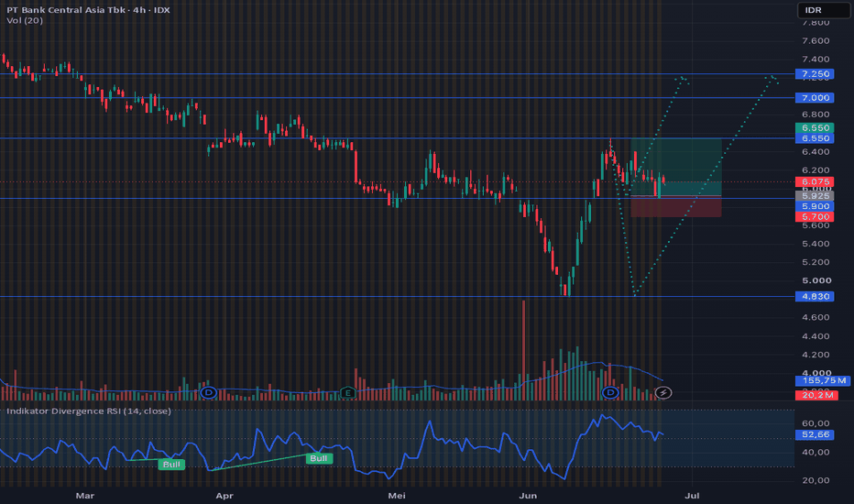Click the Jun label on time axis
The image size is (854, 504).
click(x=528, y=496)
